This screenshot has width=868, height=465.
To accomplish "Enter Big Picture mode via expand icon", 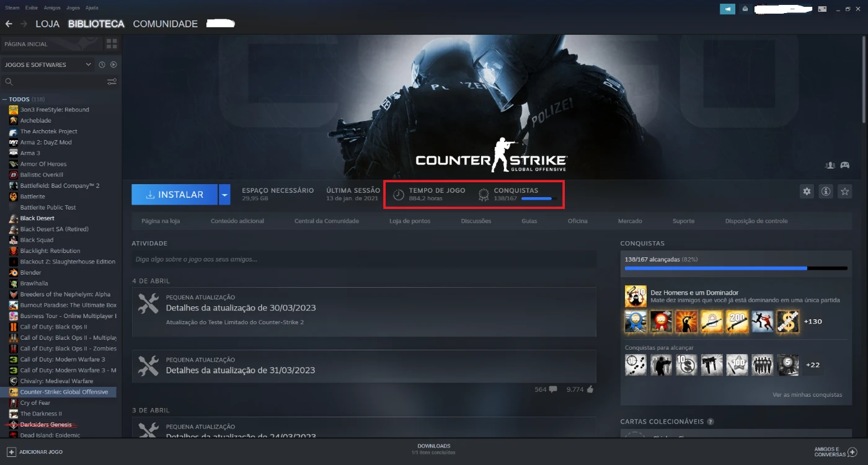I will click(823, 9).
